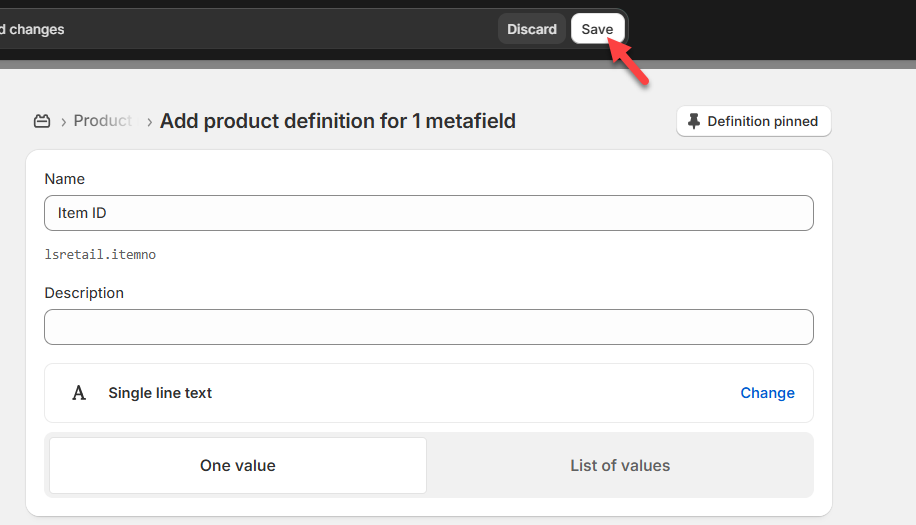Open the metafields breadcrumb home icon
The image size is (916, 525).
click(x=42, y=121)
